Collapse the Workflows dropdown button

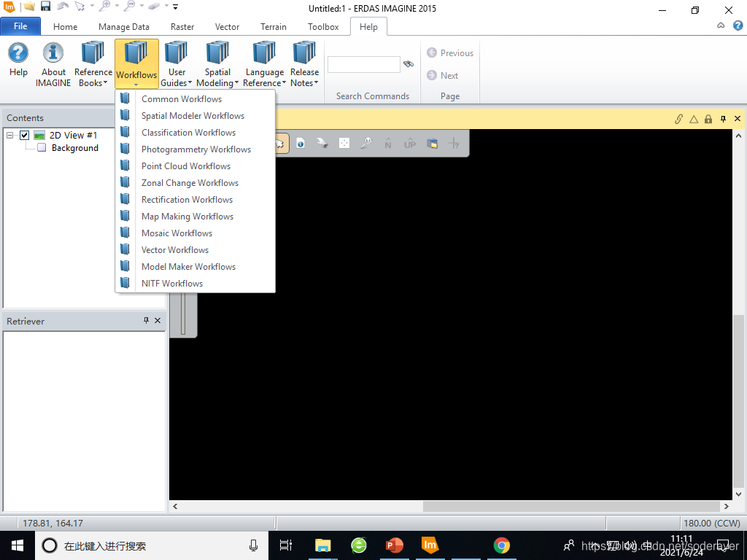coord(136,64)
